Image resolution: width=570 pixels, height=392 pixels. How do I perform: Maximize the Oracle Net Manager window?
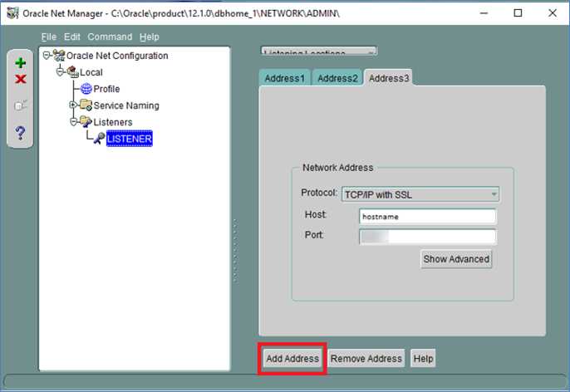[518, 13]
